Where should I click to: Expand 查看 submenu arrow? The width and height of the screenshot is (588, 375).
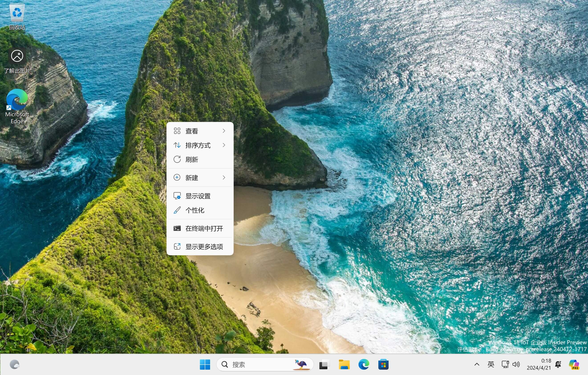pos(225,131)
